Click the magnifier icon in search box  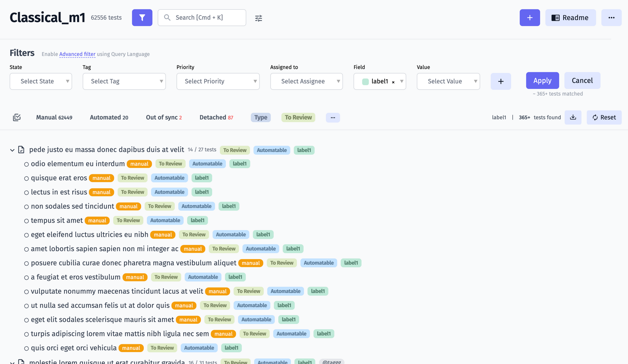pyautogui.click(x=167, y=18)
